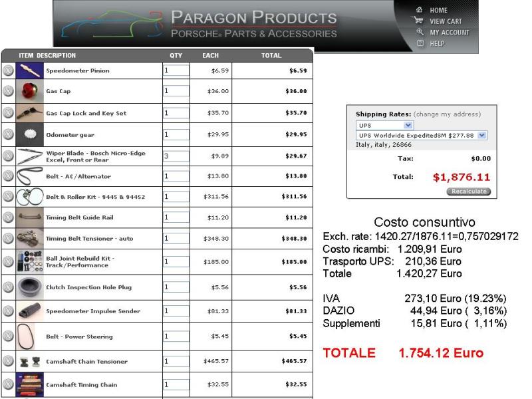
Task: Click the Speedometer Pinion item name
Action: pos(78,70)
